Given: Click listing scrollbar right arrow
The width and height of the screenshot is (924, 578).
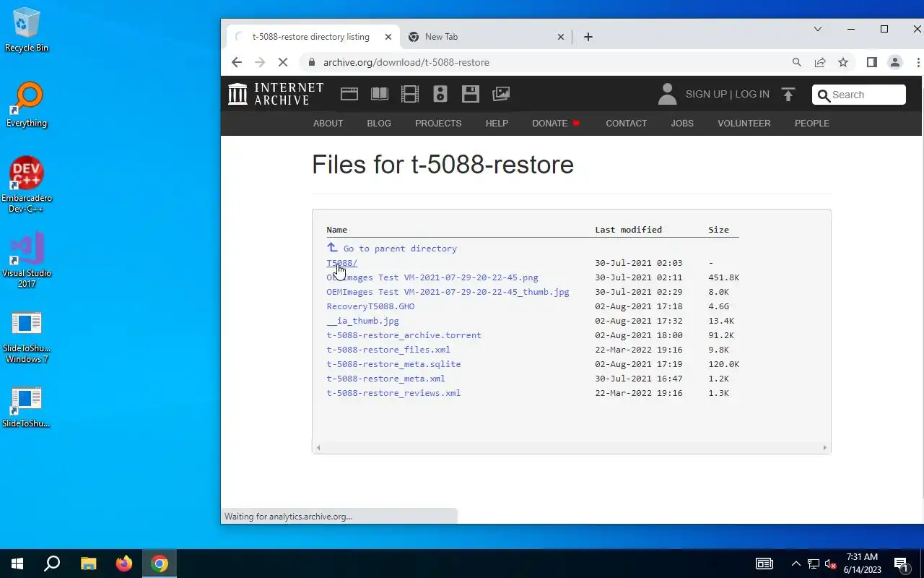Looking at the screenshot, I should [x=824, y=448].
